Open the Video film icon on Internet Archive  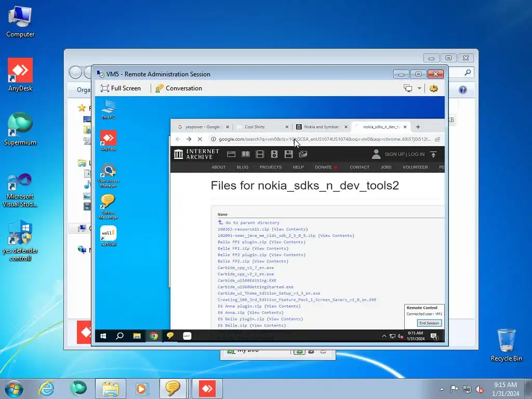click(260, 154)
